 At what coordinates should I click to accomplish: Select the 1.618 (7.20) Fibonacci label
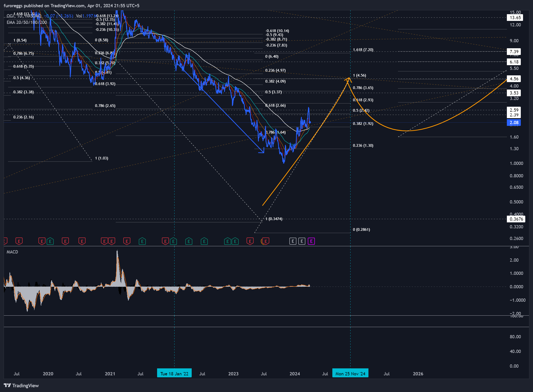363,50
